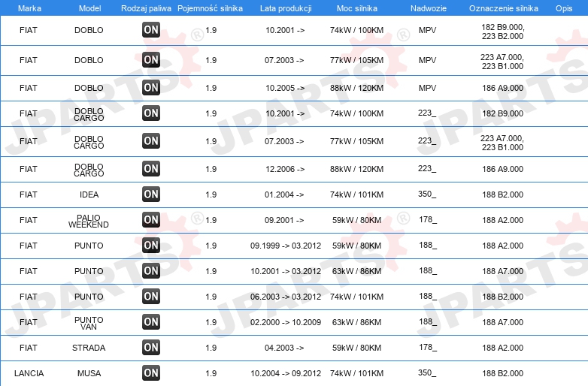588x386 pixels.
Task: Select the PUNTO VAN model cell
Action: (x=89, y=324)
